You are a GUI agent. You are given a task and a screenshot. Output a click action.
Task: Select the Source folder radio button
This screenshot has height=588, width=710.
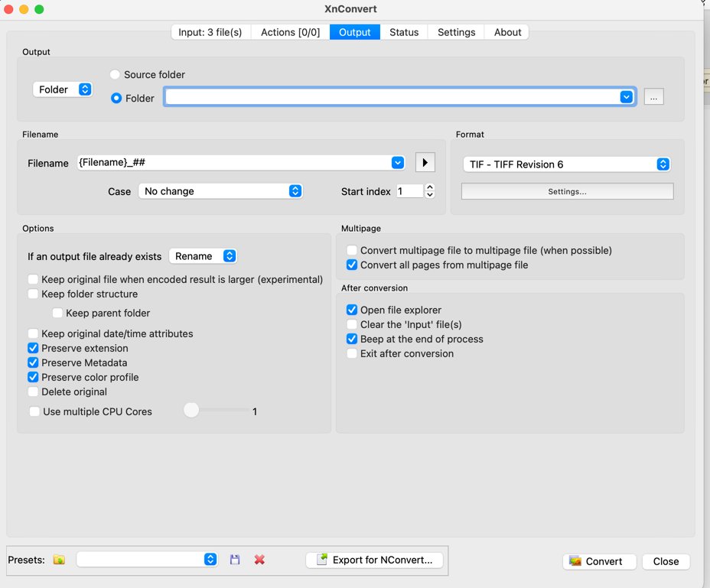pos(116,75)
